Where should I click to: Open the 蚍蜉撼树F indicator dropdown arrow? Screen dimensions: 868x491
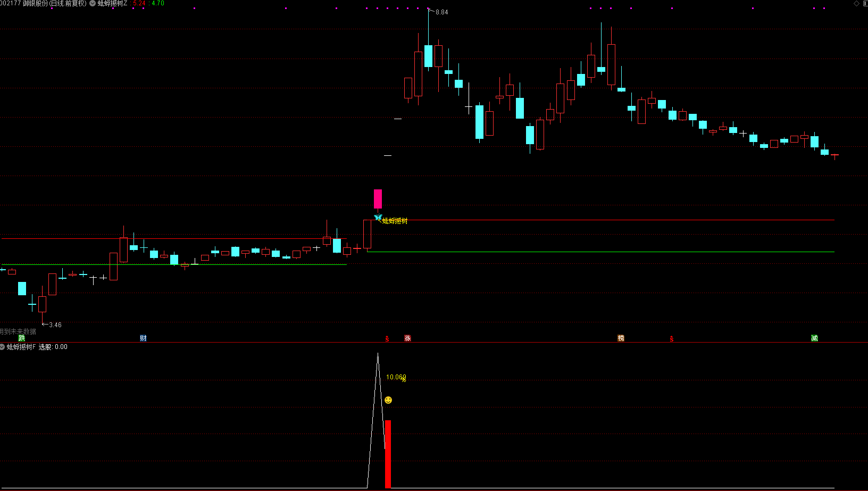[x=3, y=347]
